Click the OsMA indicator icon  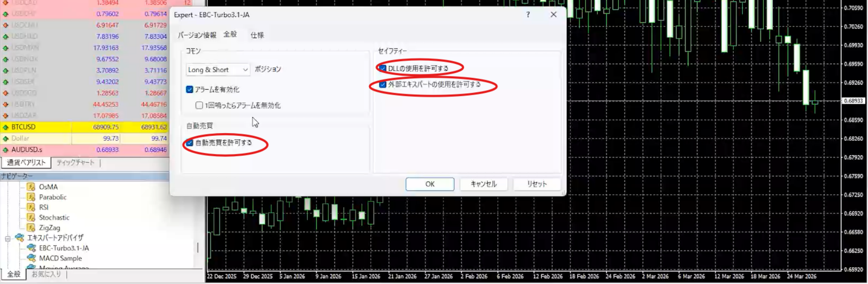[x=31, y=187]
